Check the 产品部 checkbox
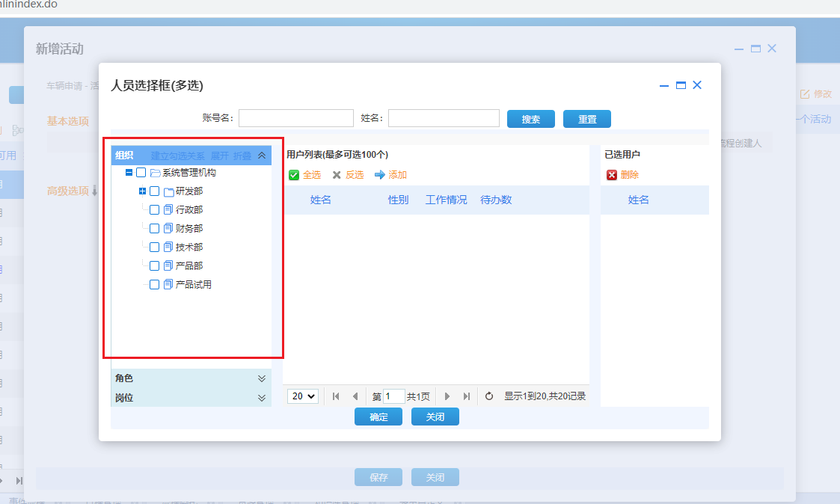 pyautogui.click(x=154, y=265)
